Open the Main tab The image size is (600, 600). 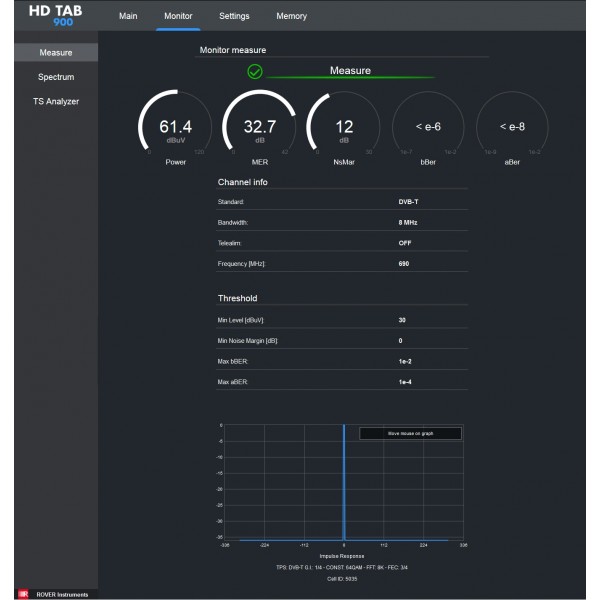[x=128, y=16]
